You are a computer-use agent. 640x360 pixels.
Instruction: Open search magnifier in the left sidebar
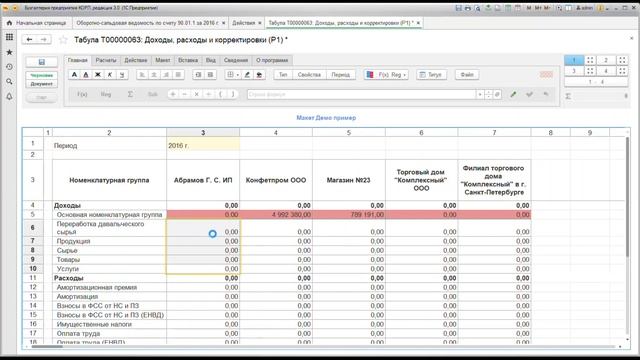(x=9, y=82)
